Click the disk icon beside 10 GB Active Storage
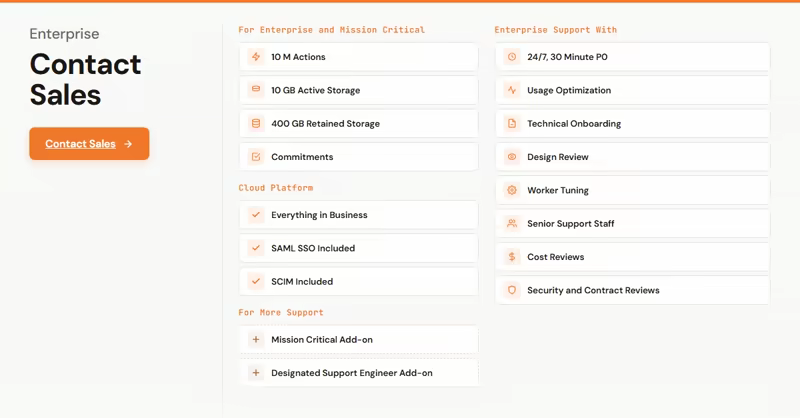800x418 pixels. (256, 89)
